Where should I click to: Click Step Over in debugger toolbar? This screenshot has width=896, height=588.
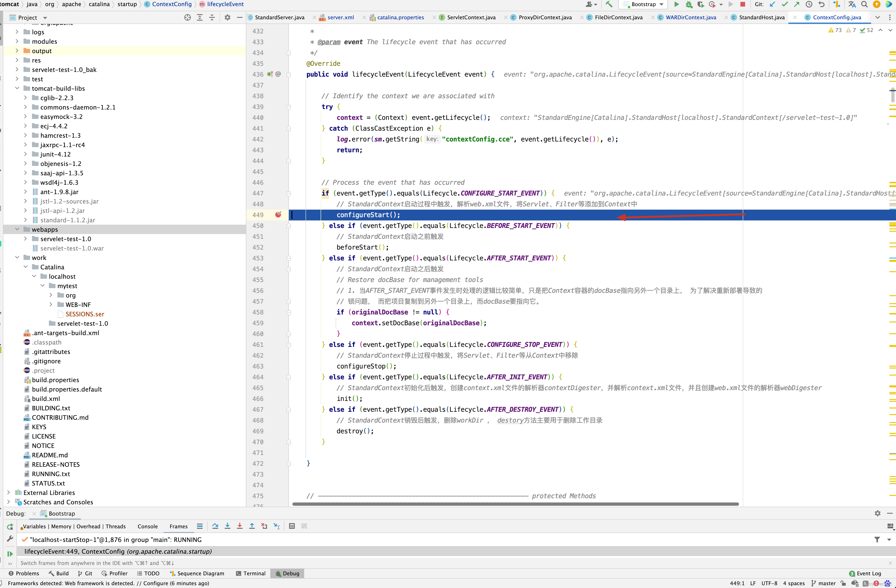point(215,526)
